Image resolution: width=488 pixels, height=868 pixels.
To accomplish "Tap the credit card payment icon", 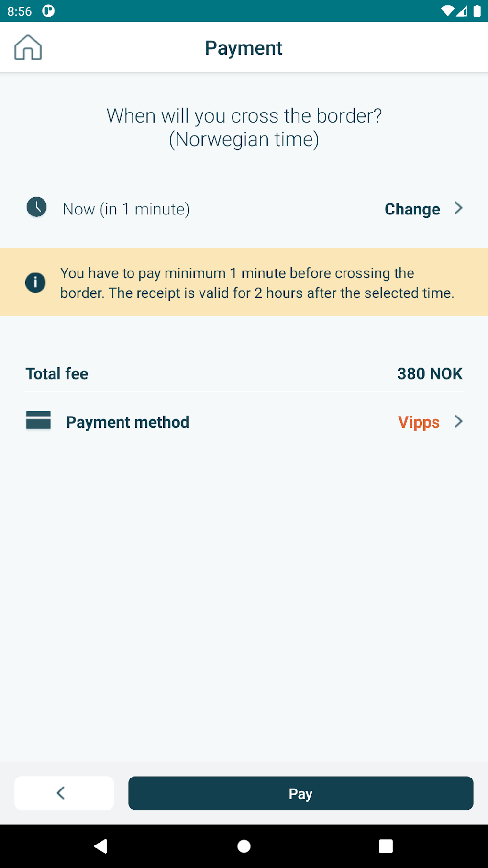I will tap(38, 421).
